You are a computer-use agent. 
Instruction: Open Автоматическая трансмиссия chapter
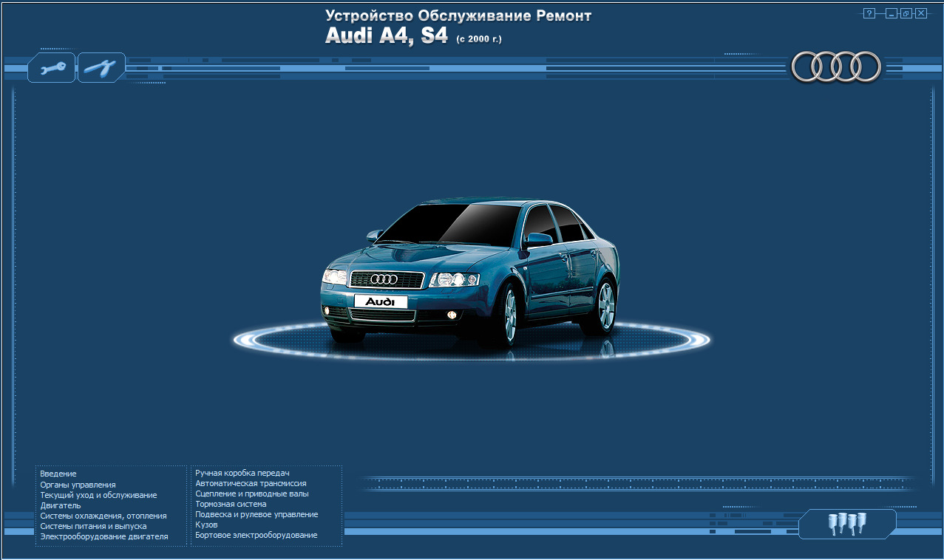click(251, 483)
